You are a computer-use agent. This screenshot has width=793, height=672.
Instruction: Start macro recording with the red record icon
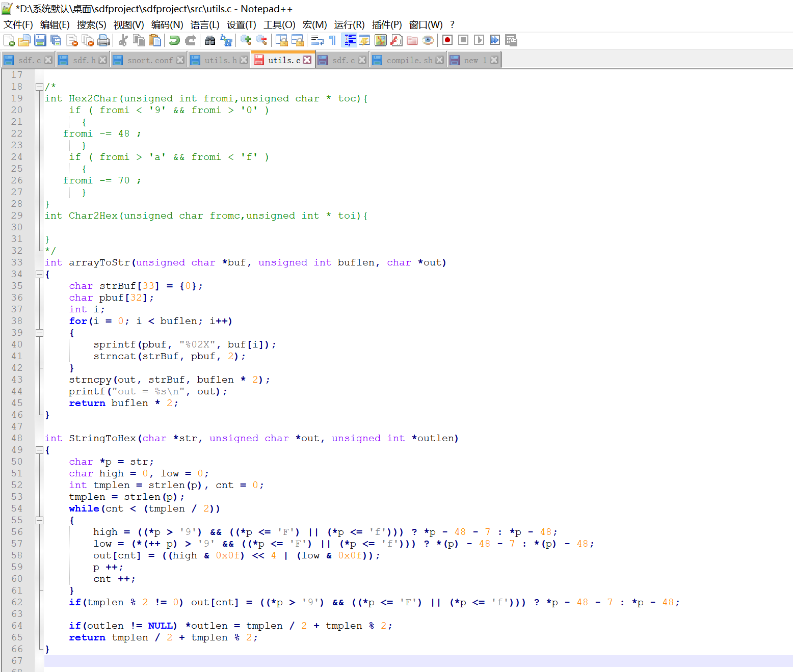pos(447,40)
